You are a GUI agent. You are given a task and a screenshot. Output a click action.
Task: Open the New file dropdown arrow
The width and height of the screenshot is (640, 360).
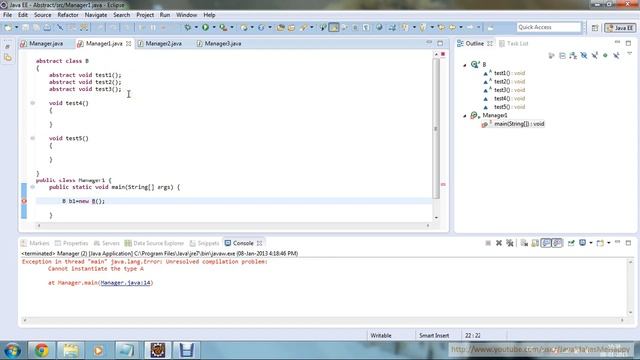click(16, 27)
